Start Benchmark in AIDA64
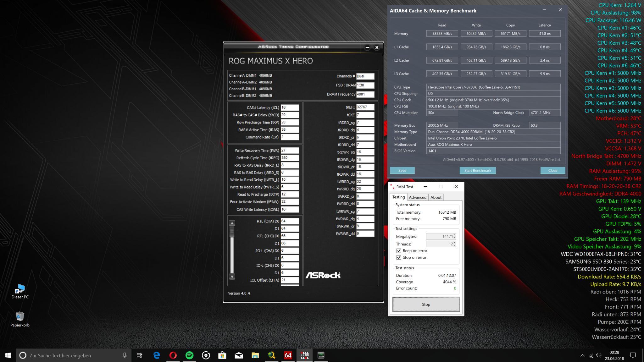 tap(478, 170)
